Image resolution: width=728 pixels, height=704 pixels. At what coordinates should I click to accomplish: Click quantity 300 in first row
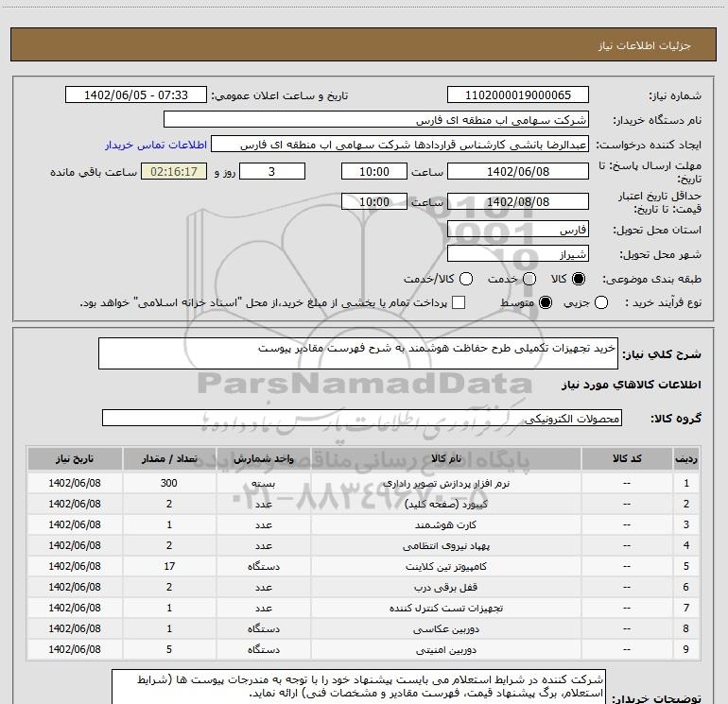[169, 483]
